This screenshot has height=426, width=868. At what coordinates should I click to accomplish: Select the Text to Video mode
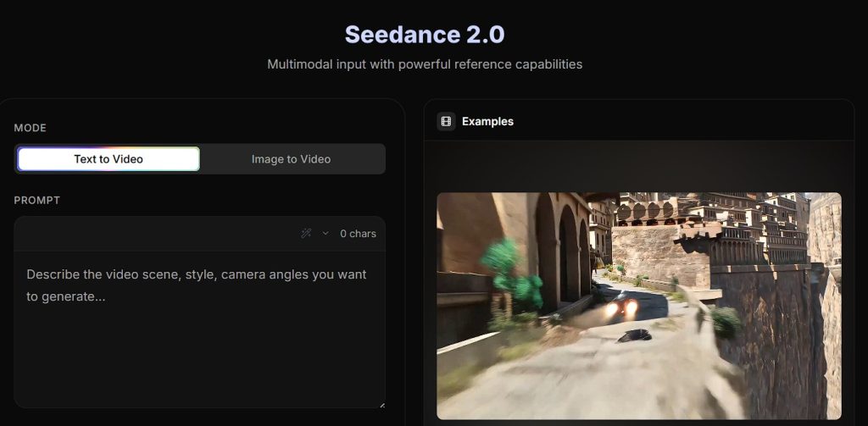coord(108,158)
